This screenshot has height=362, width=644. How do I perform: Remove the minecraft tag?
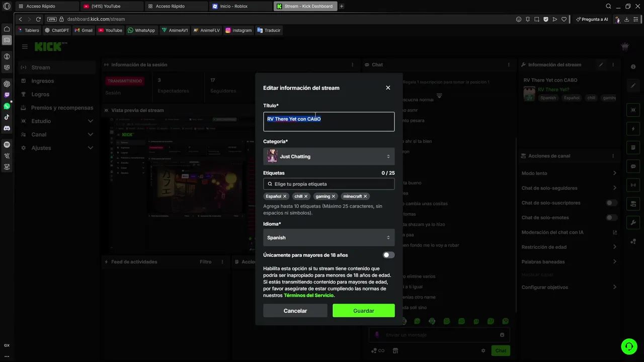click(365, 197)
